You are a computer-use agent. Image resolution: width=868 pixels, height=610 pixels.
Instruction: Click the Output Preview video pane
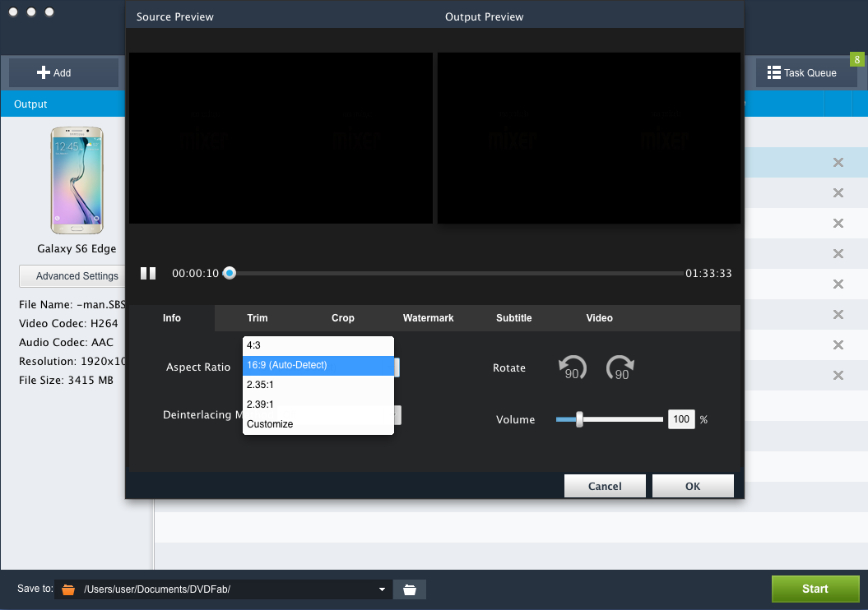(589, 138)
